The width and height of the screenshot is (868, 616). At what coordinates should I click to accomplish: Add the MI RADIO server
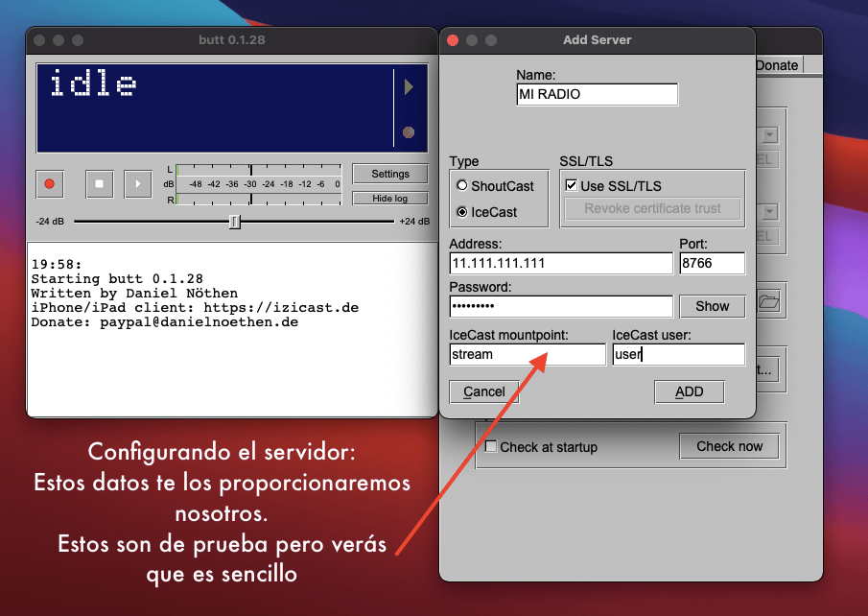(689, 391)
